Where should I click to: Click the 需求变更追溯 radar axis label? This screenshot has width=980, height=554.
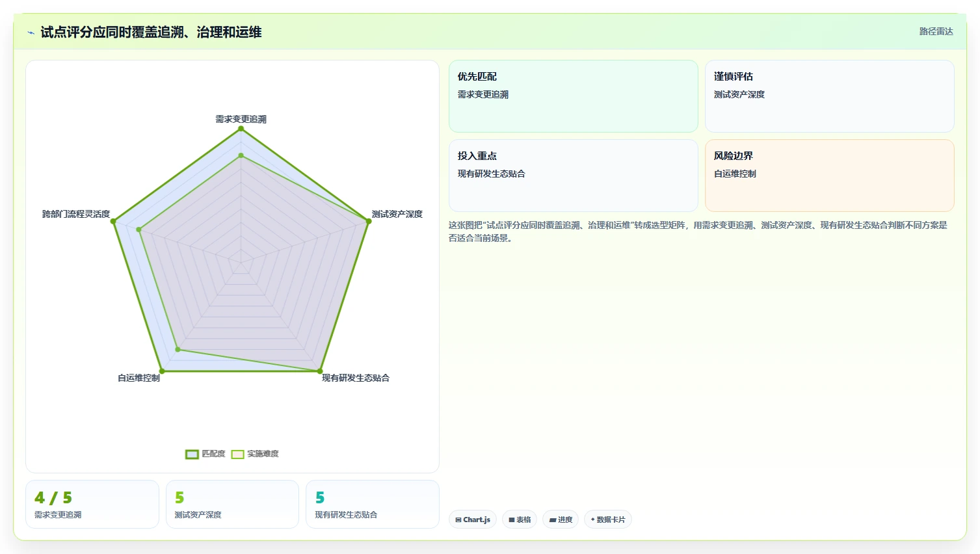241,119
